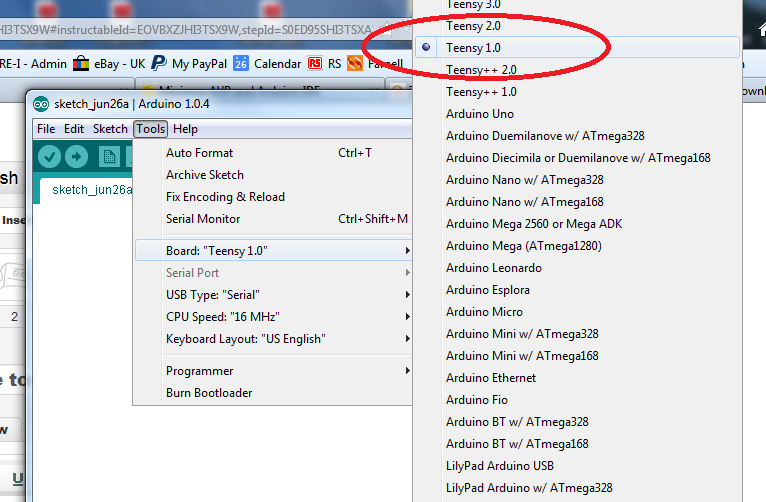The height and width of the screenshot is (502, 766).
Task: Click the Arduino logo in title bar
Action: click(x=41, y=104)
